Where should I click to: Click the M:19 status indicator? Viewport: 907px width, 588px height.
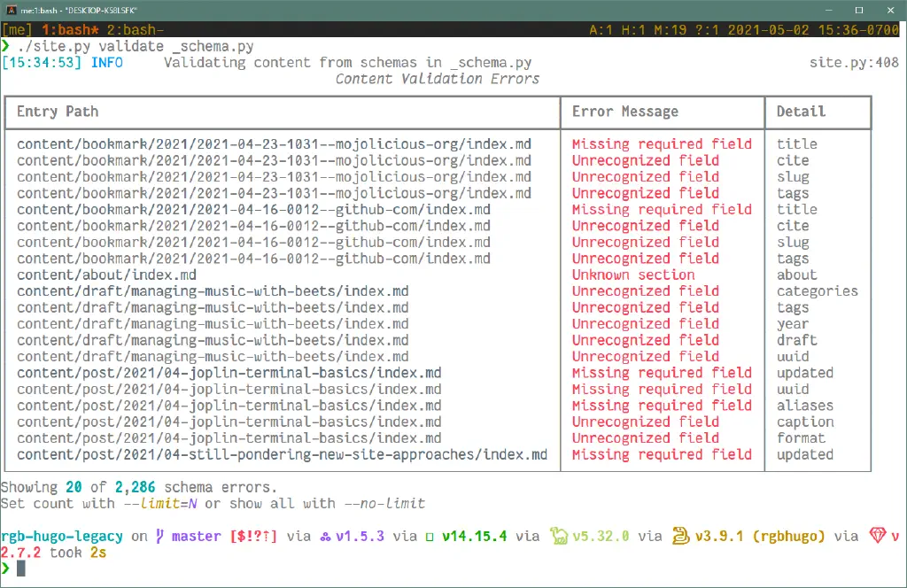pos(670,29)
